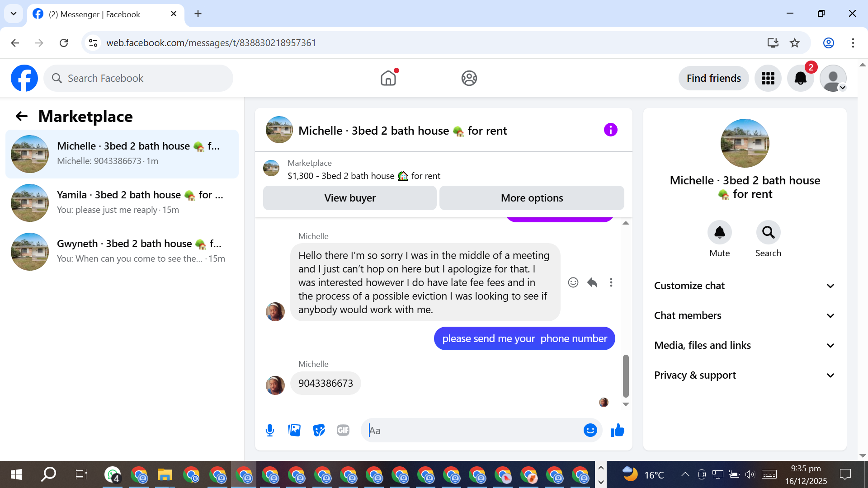868x488 pixels.
Task: Open Windows taskbar search
Action: (x=48, y=474)
